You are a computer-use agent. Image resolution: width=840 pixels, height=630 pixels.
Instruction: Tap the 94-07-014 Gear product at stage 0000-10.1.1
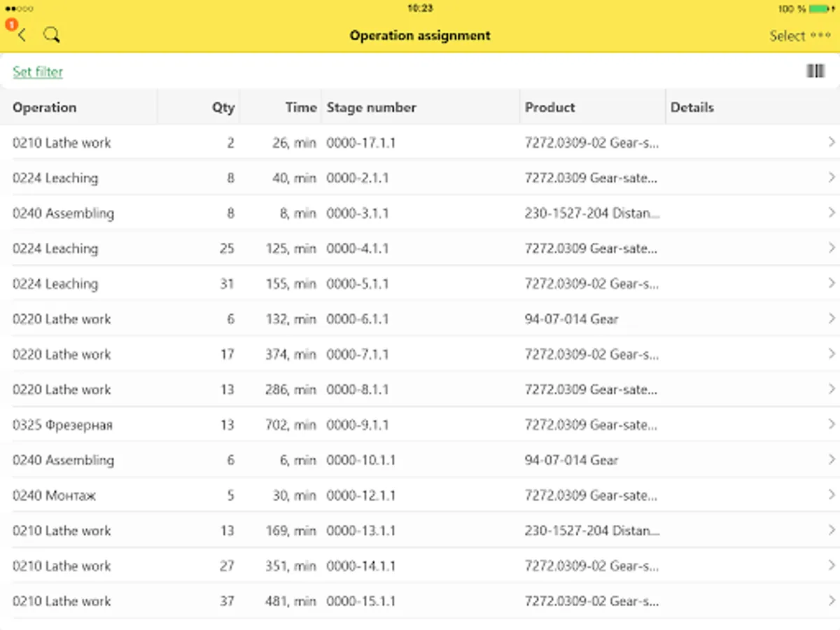click(x=572, y=461)
